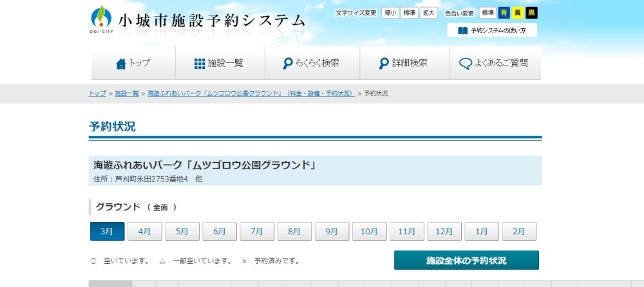Click the グラウンド（全面）section heading
Viewport: 644px width, 287px height.
pyautogui.click(x=136, y=207)
